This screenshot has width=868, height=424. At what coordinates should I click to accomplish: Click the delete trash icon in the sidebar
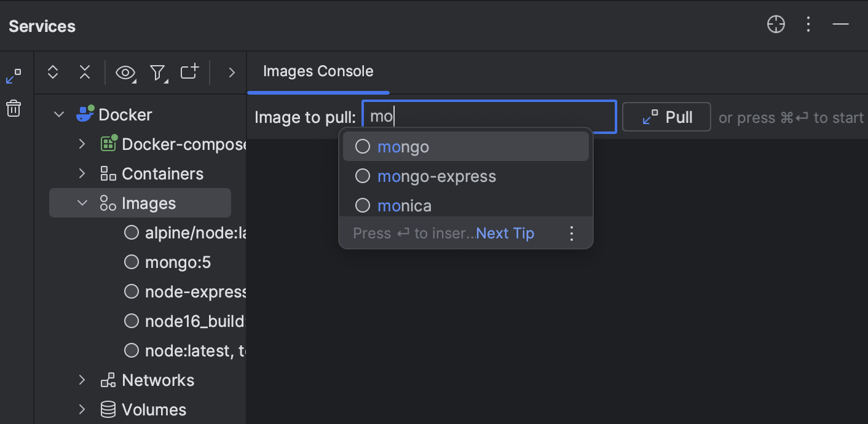[13, 108]
